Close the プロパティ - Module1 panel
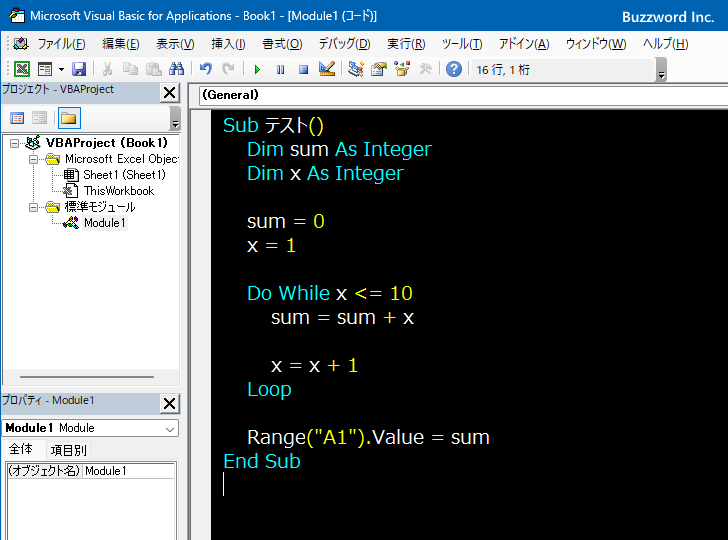The height and width of the screenshot is (540, 728). click(169, 403)
